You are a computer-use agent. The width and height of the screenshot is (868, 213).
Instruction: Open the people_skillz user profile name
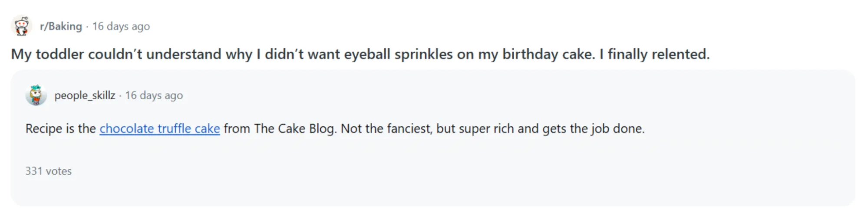[x=85, y=95]
